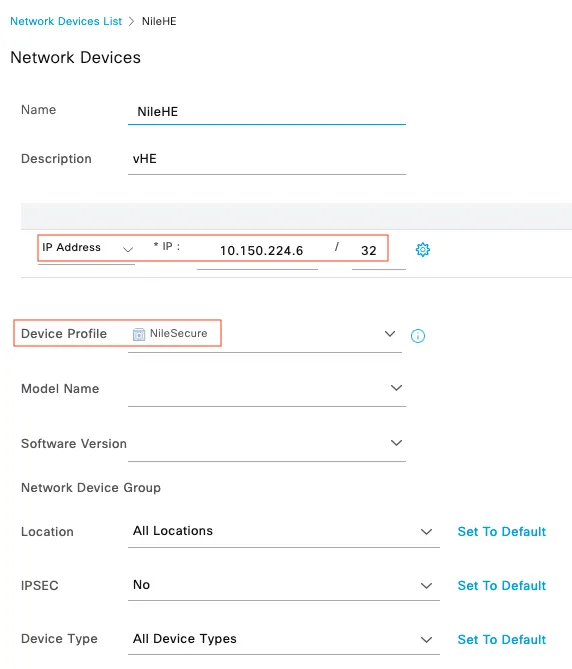The height and width of the screenshot is (669, 572).
Task: Open the Location All Locations dropdown
Action: [x=284, y=532]
